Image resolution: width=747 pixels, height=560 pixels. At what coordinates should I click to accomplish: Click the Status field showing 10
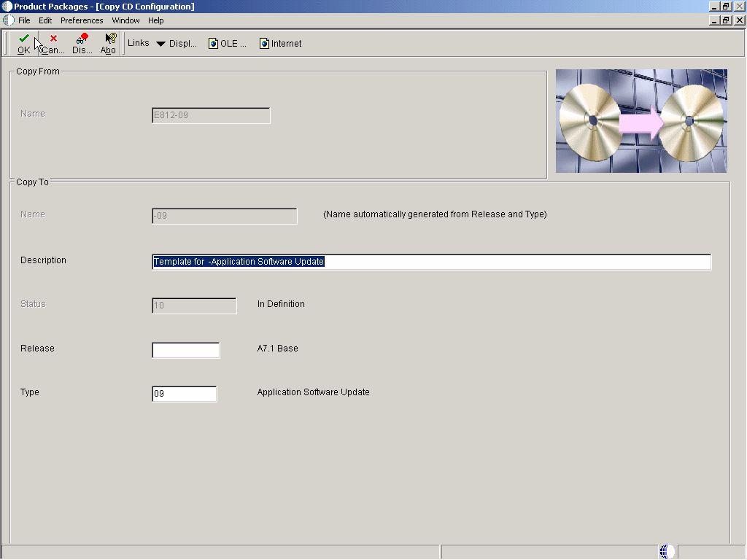(194, 306)
